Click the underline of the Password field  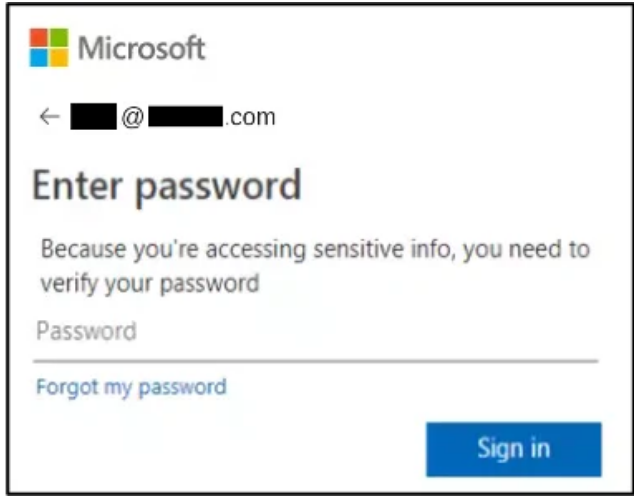tap(316, 359)
